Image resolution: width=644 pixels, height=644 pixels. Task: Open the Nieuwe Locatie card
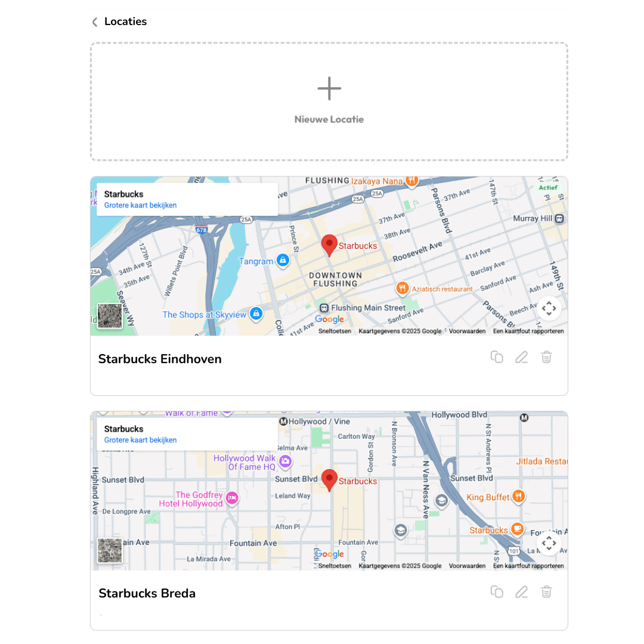pos(329,101)
